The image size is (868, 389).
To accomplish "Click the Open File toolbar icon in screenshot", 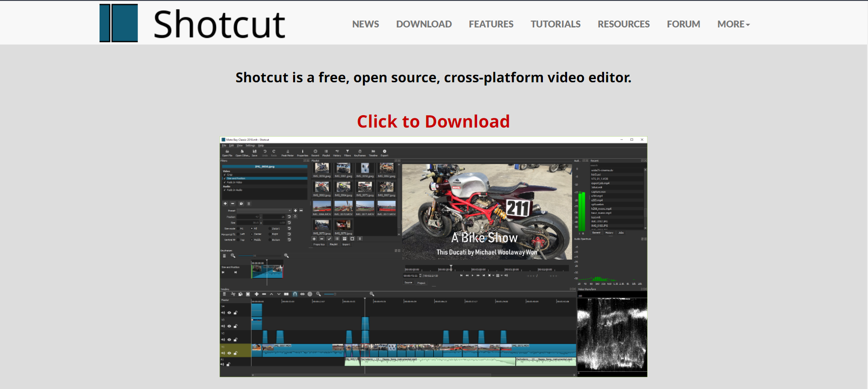I will click(227, 153).
